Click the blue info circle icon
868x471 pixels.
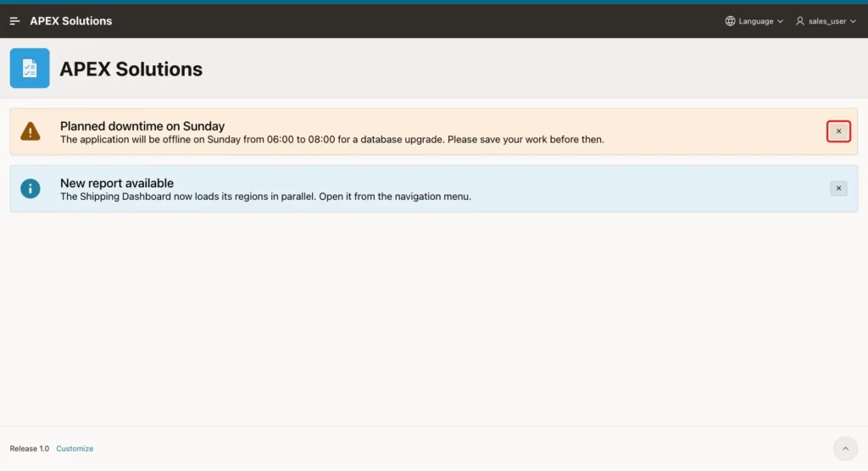click(31, 188)
